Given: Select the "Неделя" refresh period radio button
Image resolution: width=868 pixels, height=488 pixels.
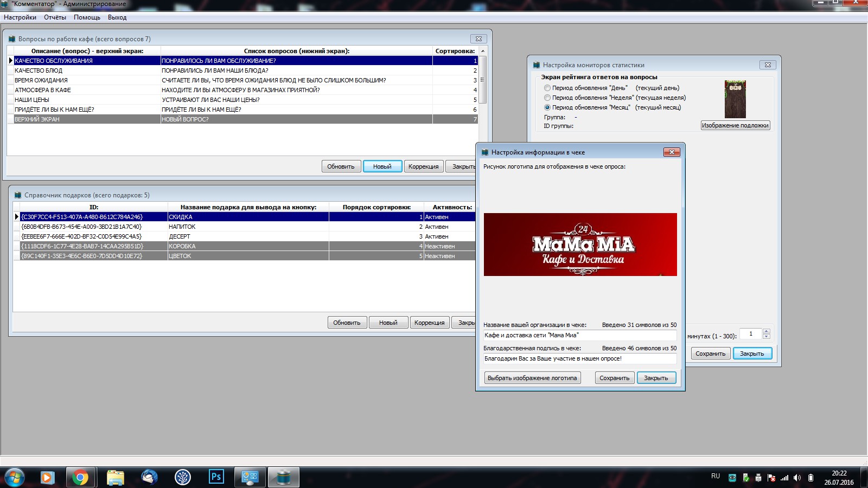Looking at the screenshot, I should (547, 98).
